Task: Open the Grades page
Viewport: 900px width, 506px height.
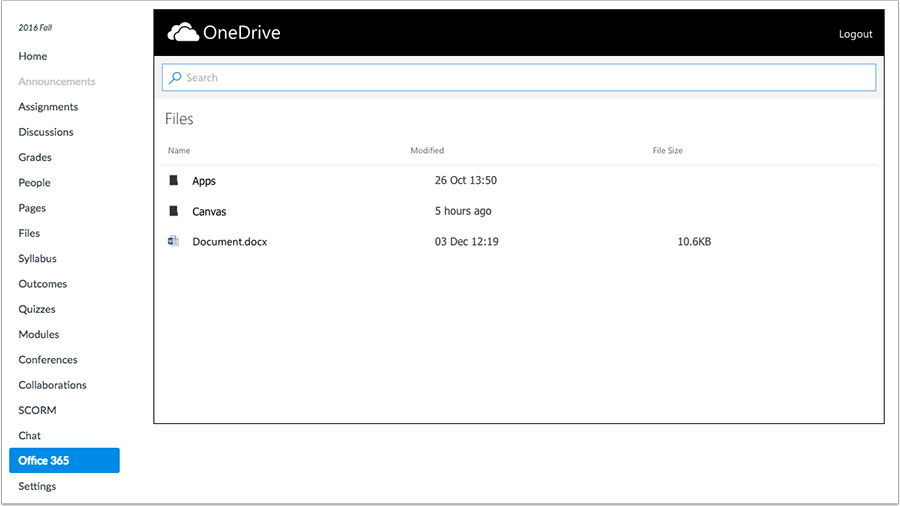Action: 35,157
